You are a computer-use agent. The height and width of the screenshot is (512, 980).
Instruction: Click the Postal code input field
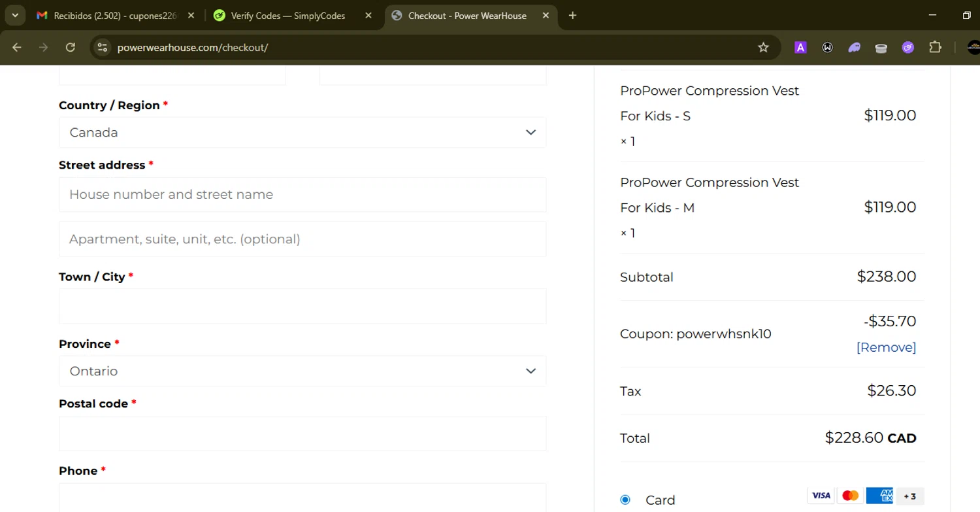tap(302, 433)
